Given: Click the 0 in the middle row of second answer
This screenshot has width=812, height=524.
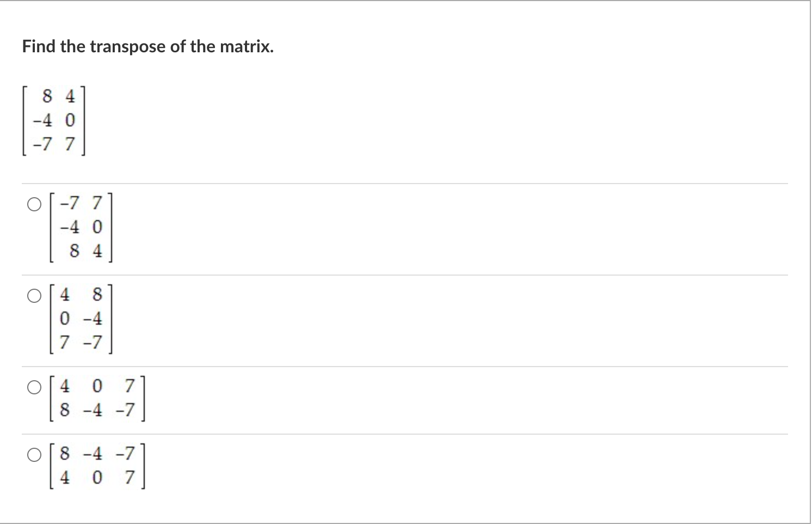Looking at the screenshot, I should click(x=65, y=318).
